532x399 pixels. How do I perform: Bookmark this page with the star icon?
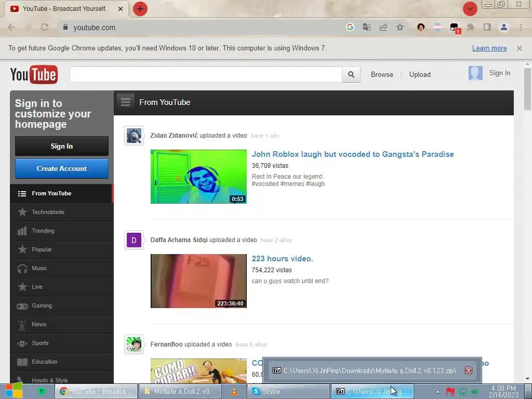click(400, 27)
